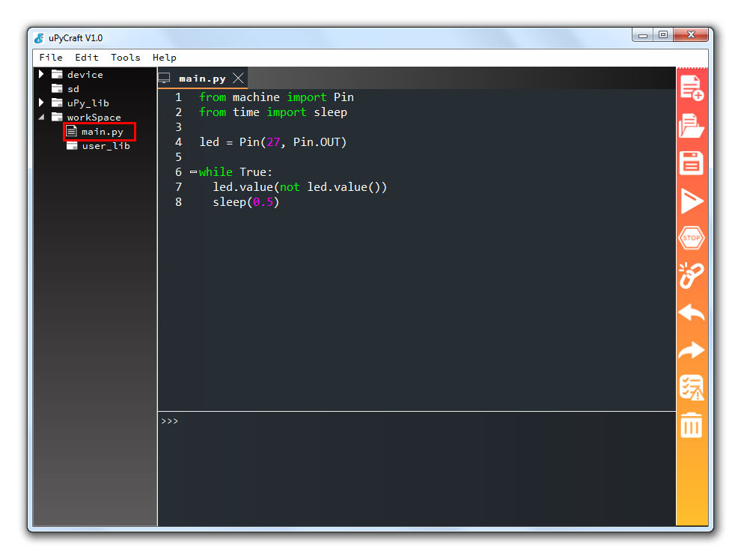Undo the last edit
741x560 pixels.
point(692,313)
